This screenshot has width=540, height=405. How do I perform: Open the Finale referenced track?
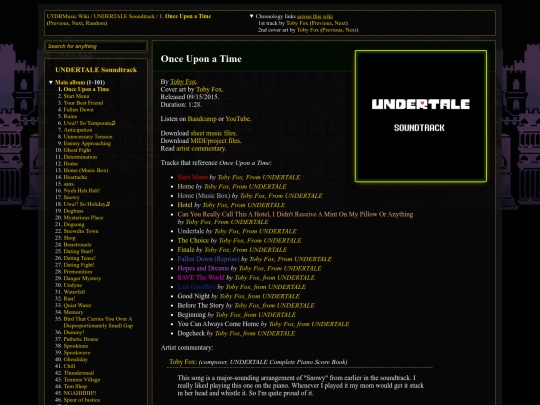click(186, 250)
